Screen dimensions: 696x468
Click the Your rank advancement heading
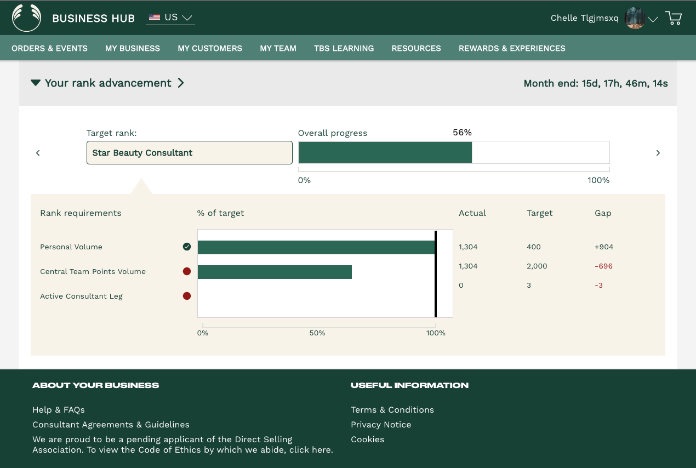coord(108,83)
